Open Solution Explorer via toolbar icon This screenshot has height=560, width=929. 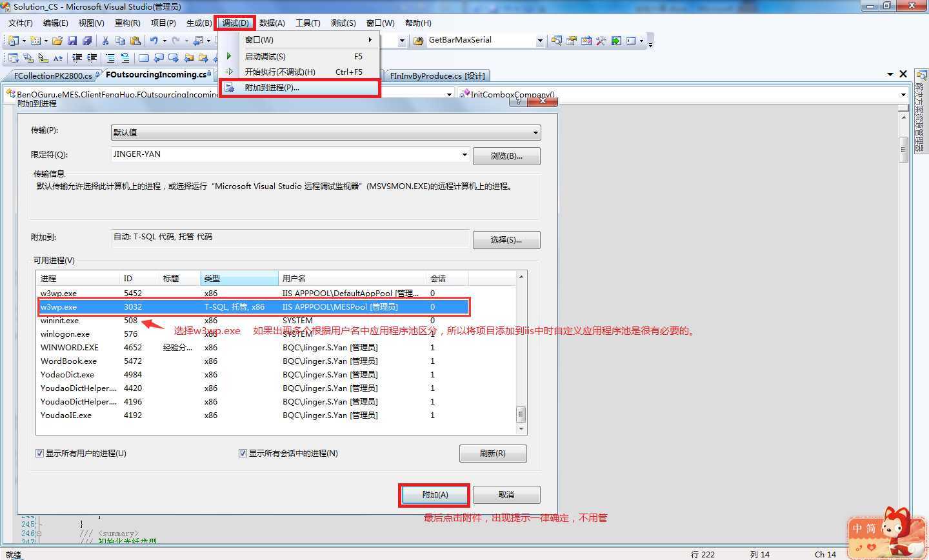(x=557, y=41)
